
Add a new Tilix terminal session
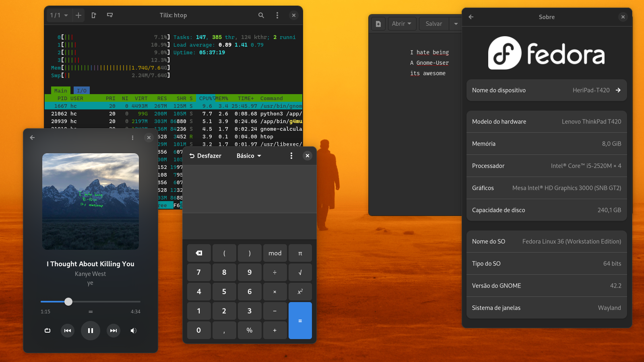point(78,15)
